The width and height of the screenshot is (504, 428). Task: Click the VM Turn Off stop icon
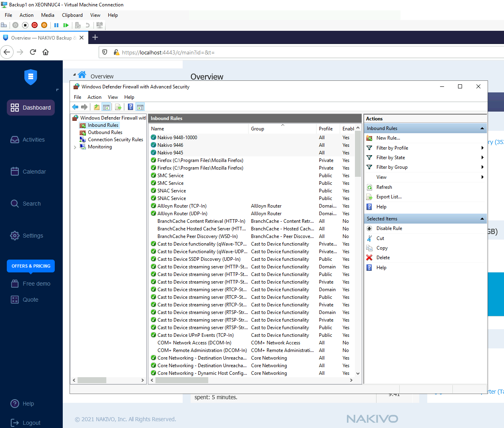(25, 25)
